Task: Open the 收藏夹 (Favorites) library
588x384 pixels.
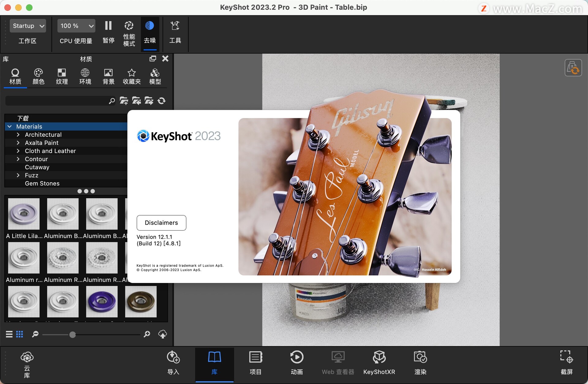Action: (x=131, y=76)
